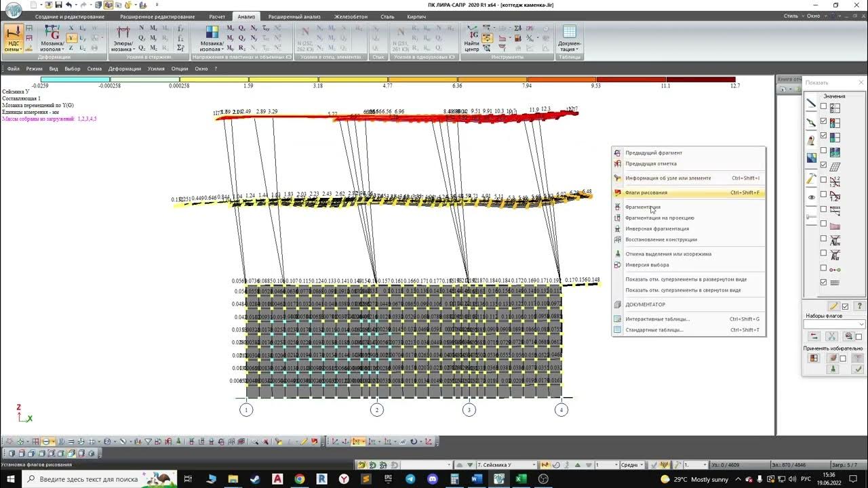Uncheck the second Значения flag checkbox

(x=824, y=121)
